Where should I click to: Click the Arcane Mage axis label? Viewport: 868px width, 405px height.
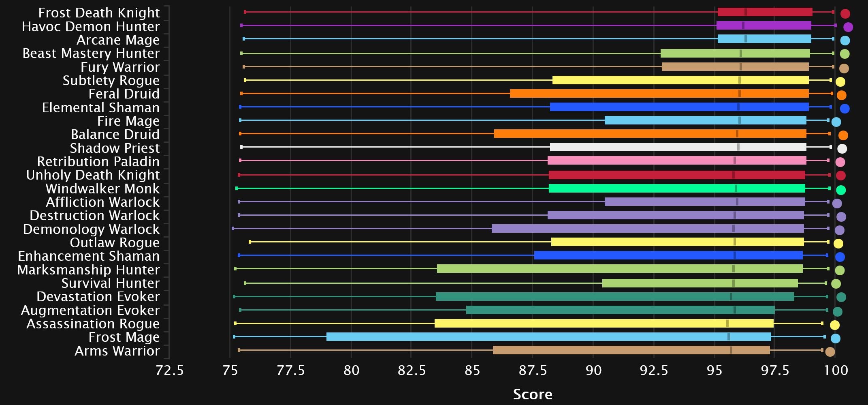tap(118, 40)
